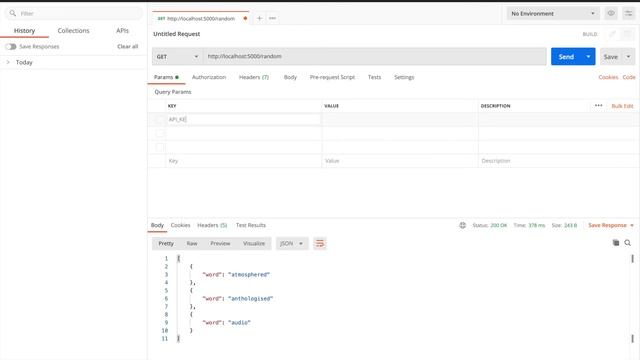The height and width of the screenshot is (360, 640).
Task: Copy response body with copy icon
Action: [616, 243]
